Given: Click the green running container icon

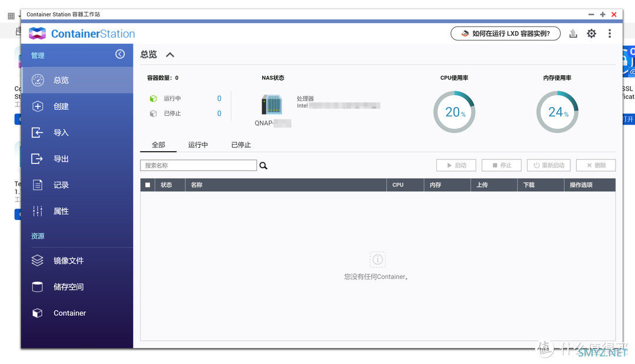Looking at the screenshot, I should (153, 98).
